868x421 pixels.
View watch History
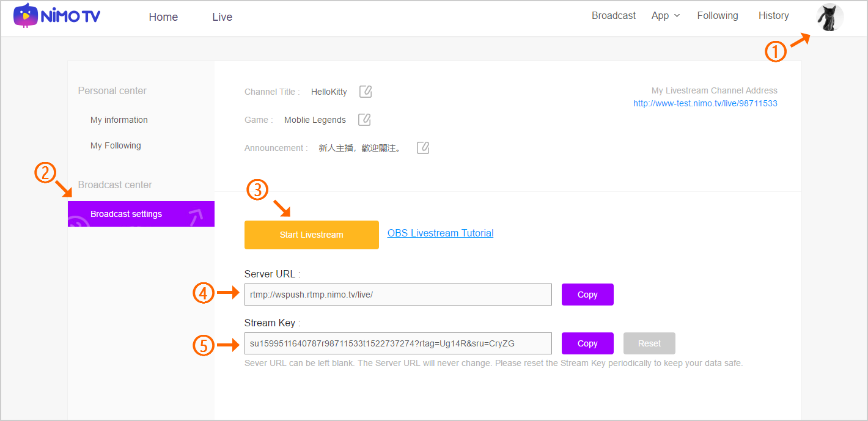tap(773, 16)
